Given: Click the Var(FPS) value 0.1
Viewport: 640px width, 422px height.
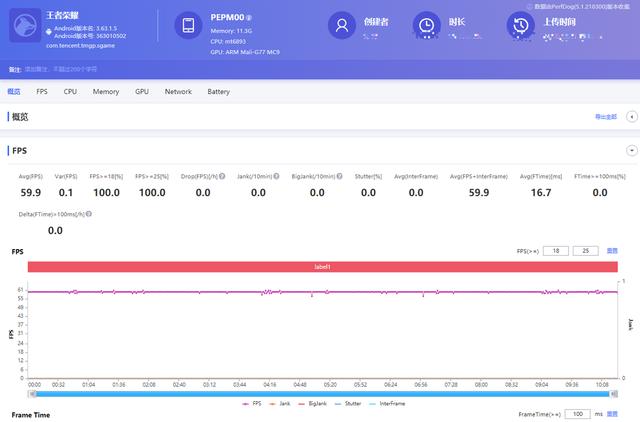Looking at the screenshot, I should (66, 193).
